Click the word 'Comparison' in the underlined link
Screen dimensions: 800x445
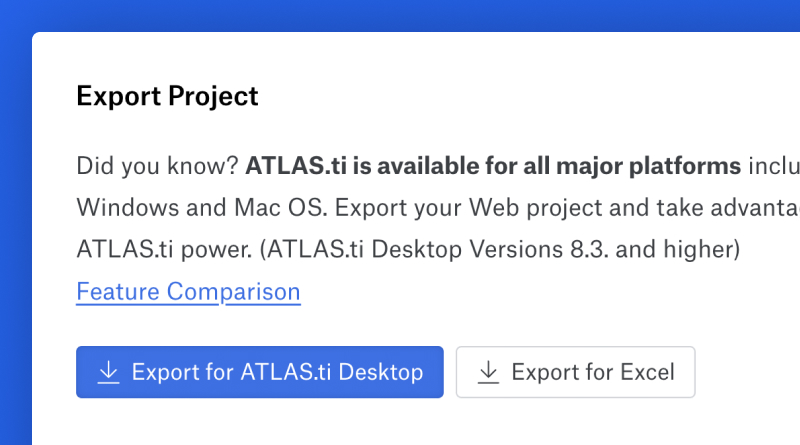tap(234, 292)
